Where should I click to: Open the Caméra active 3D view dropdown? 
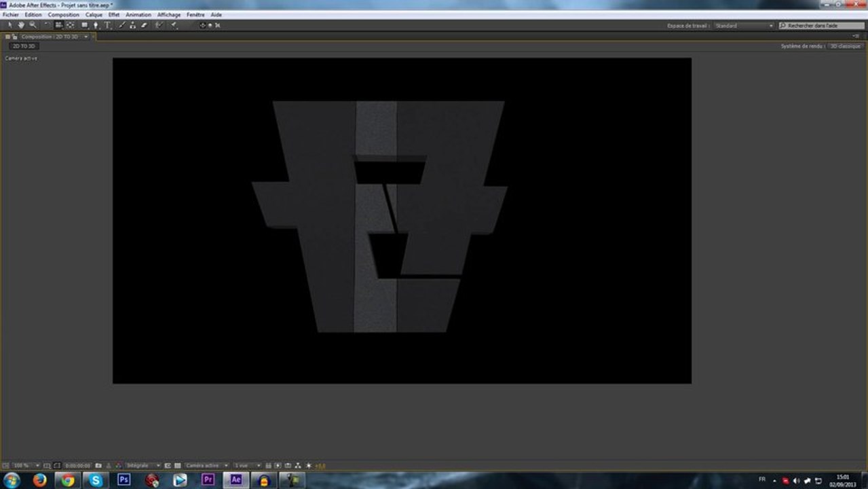206,465
